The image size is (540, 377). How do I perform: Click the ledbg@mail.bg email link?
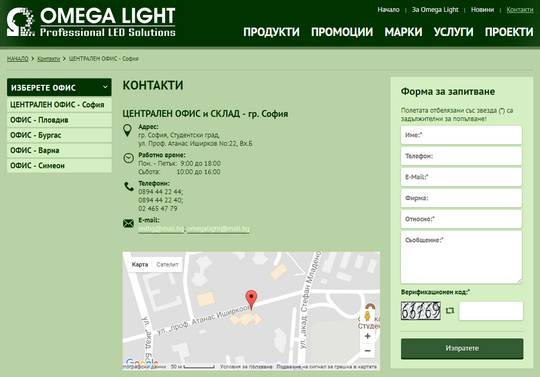pyautogui.click(x=161, y=229)
